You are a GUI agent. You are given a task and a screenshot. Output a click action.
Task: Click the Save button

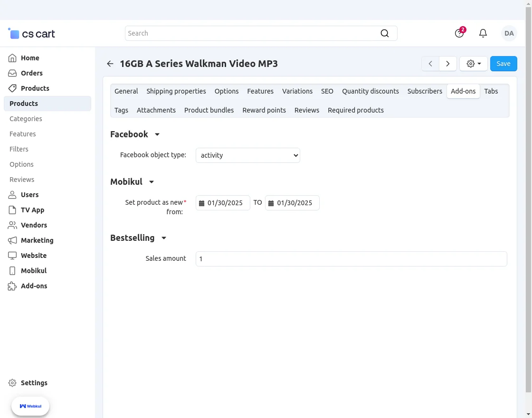pos(503,64)
